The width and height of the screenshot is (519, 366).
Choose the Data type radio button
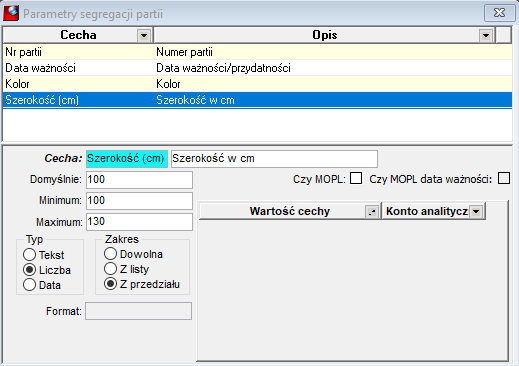pyautogui.click(x=29, y=285)
